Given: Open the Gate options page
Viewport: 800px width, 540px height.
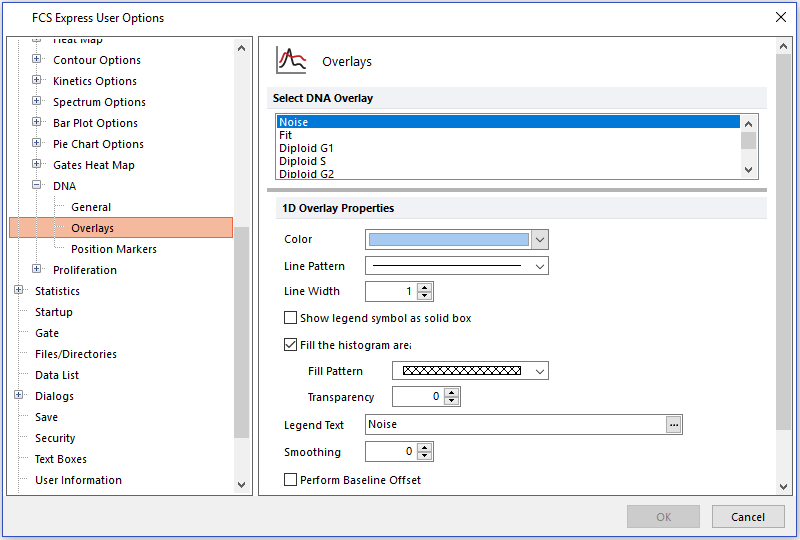Looking at the screenshot, I should pos(47,333).
